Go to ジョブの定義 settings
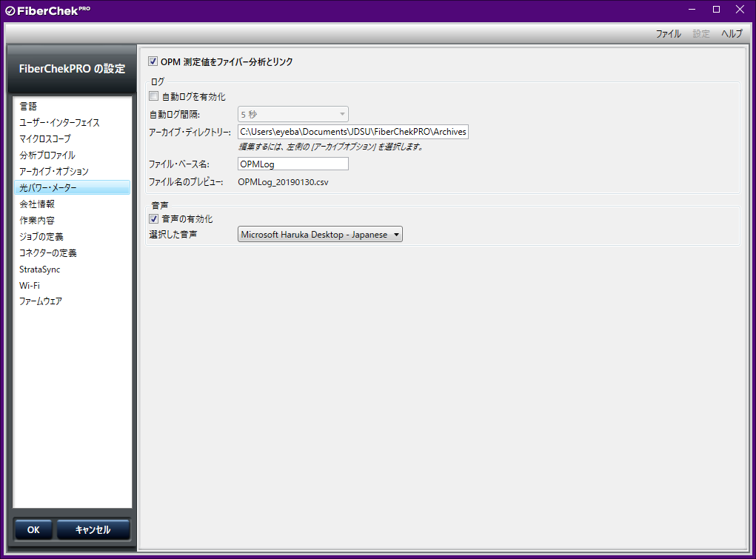The width and height of the screenshot is (756, 559). click(x=73, y=237)
